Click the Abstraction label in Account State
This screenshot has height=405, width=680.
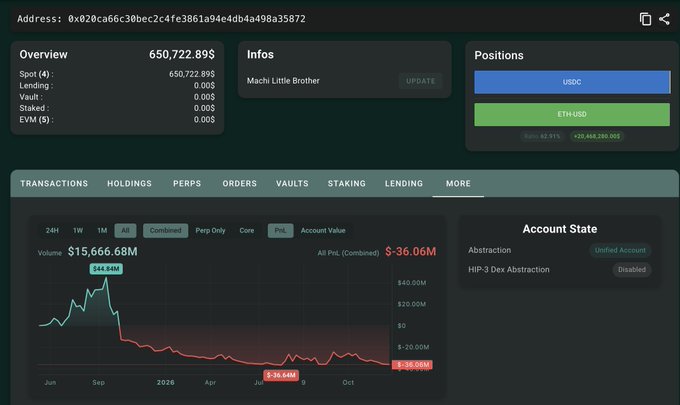[490, 250]
